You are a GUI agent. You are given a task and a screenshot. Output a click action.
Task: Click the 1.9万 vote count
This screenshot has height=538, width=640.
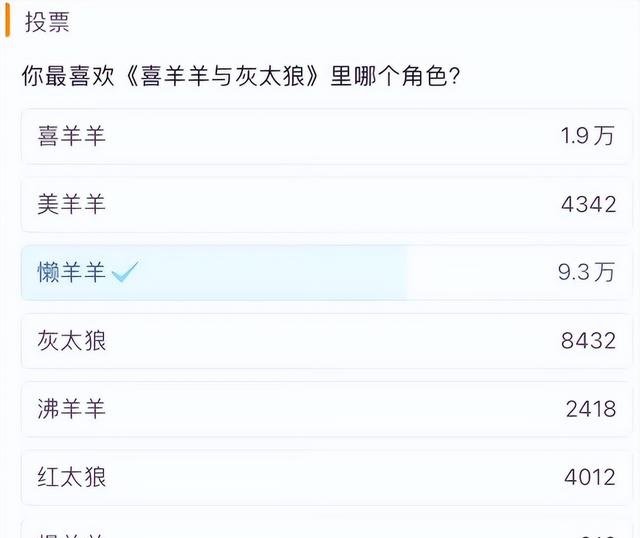(x=588, y=136)
